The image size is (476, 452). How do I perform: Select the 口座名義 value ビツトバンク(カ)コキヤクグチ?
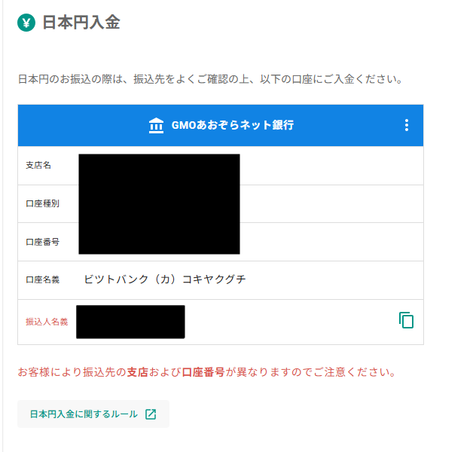point(165,279)
